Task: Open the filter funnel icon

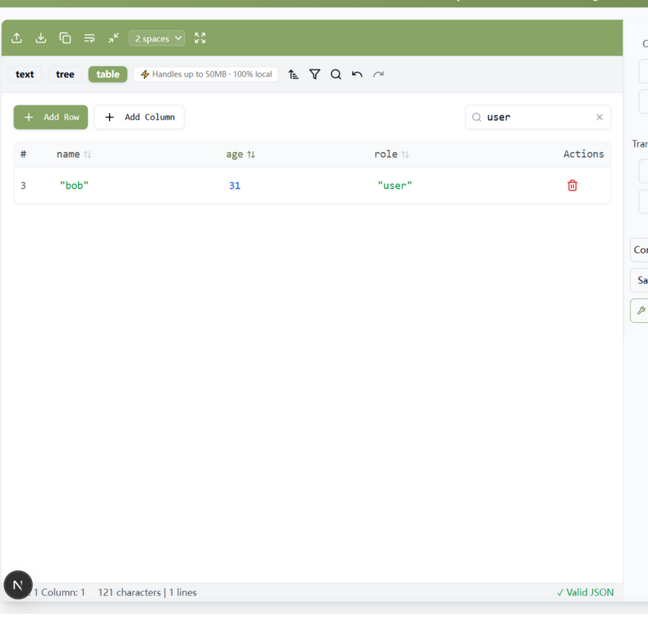Action: (x=315, y=74)
